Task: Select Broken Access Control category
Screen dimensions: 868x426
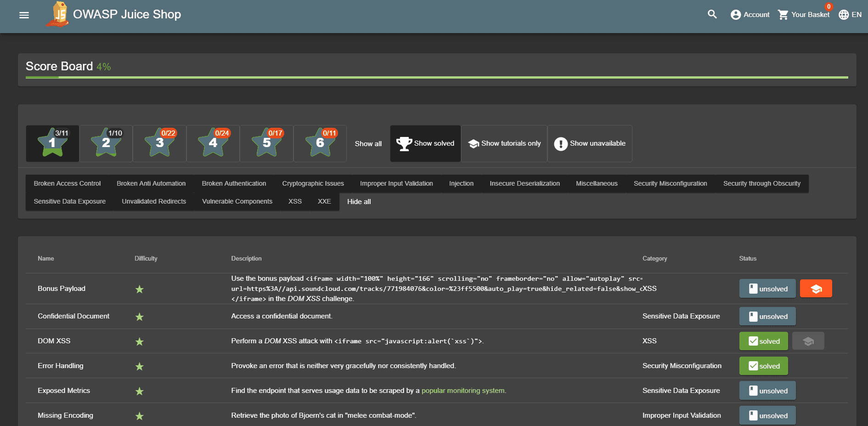Action: pyautogui.click(x=67, y=183)
